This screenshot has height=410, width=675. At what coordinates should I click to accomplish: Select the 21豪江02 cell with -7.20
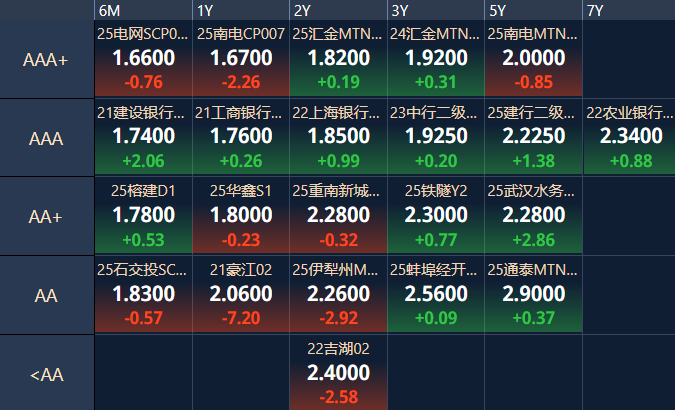tap(241, 295)
